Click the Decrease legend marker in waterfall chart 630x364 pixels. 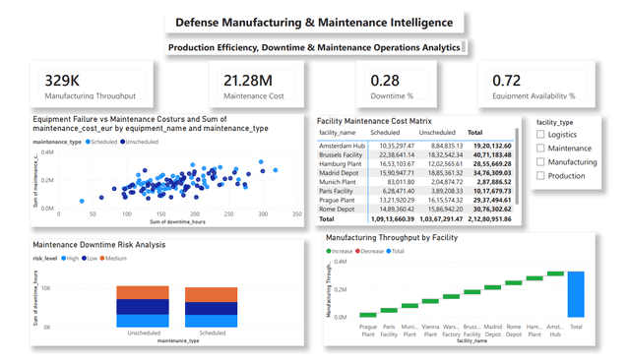click(357, 251)
